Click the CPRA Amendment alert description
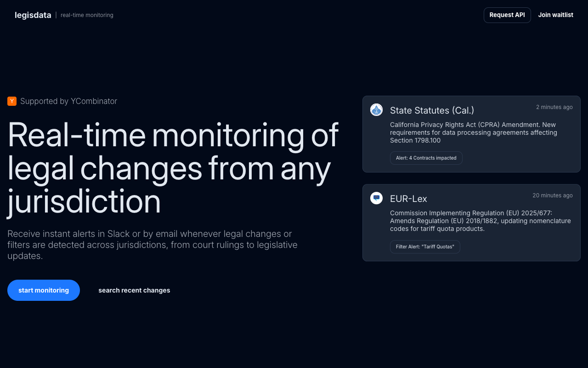 tap(473, 132)
